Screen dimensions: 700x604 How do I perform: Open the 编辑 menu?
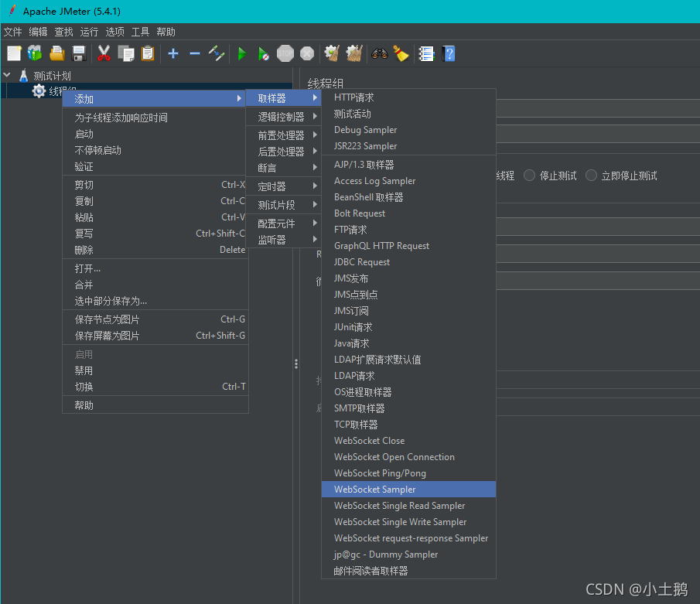point(38,32)
